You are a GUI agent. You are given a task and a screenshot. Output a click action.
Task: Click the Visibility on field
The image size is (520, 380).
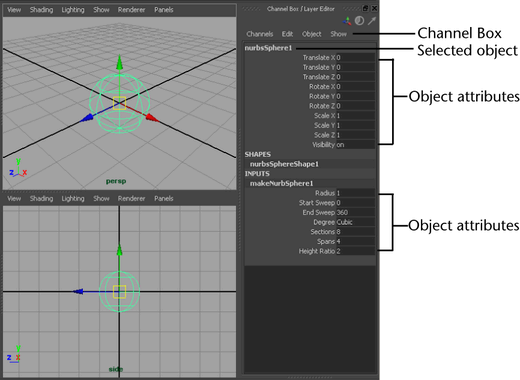(x=355, y=145)
